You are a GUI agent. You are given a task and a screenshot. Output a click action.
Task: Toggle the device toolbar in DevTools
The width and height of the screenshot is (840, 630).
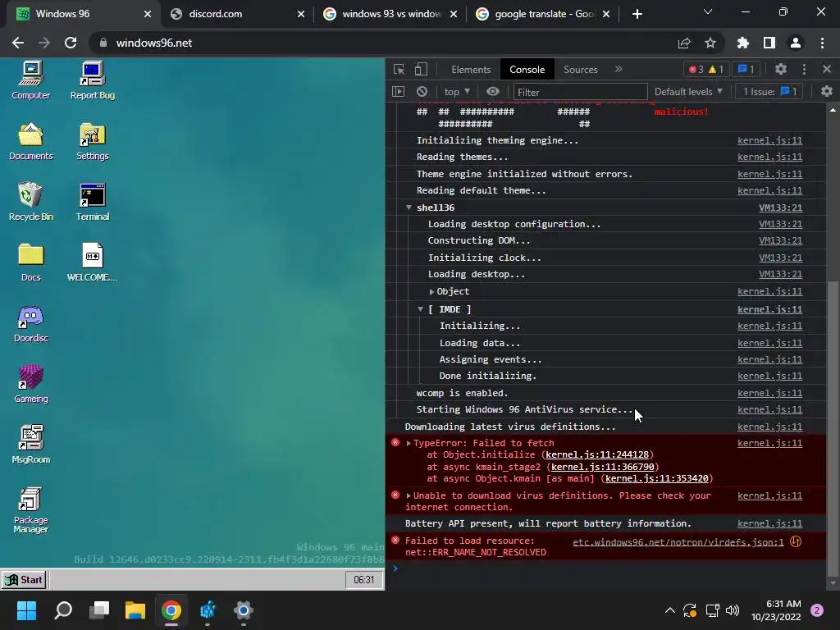421,69
